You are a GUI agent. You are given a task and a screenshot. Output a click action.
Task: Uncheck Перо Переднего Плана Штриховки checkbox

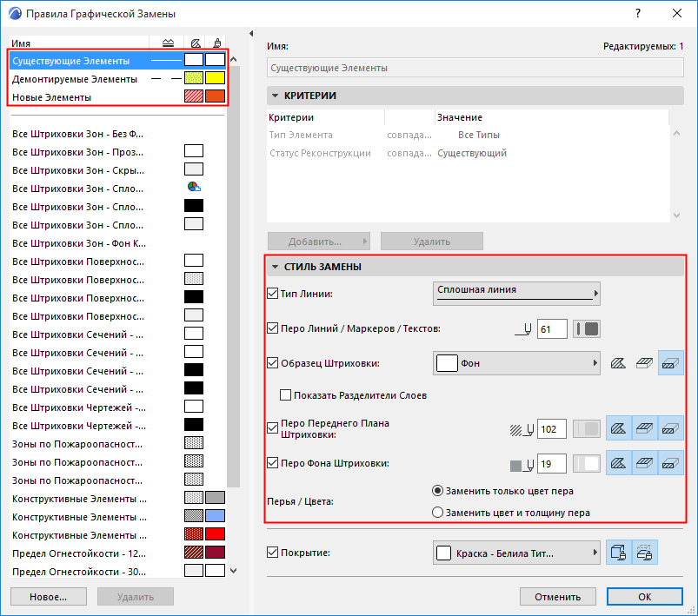point(272,428)
